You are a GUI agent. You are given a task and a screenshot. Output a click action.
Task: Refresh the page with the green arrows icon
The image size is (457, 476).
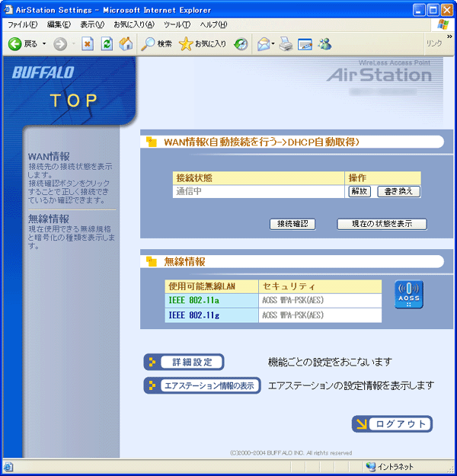tap(107, 44)
